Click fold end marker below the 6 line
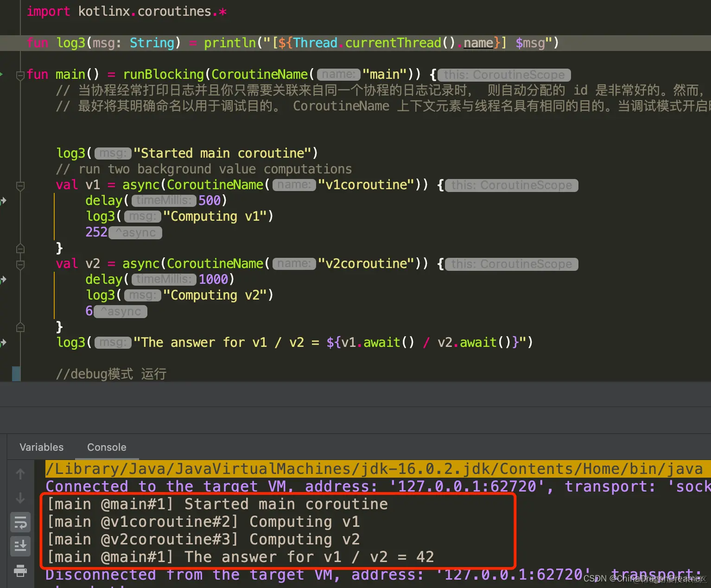The image size is (711, 588). click(x=20, y=327)
